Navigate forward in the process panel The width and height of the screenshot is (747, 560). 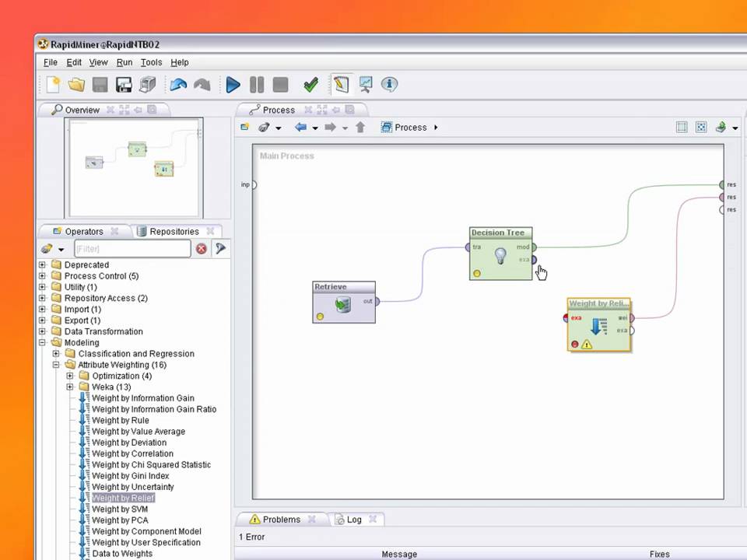330,127
